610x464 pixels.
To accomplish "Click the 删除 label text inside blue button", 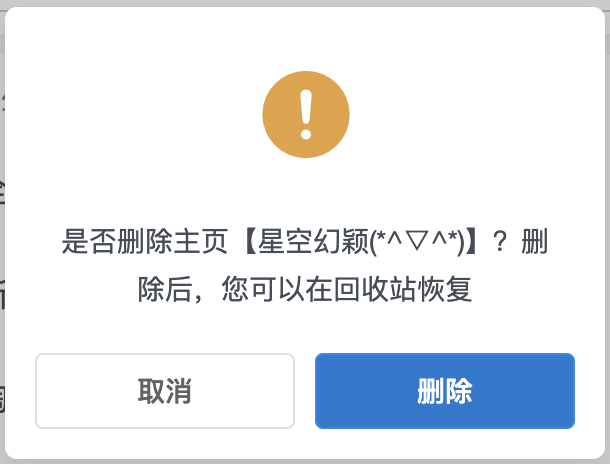I will (x=445, y=391).
